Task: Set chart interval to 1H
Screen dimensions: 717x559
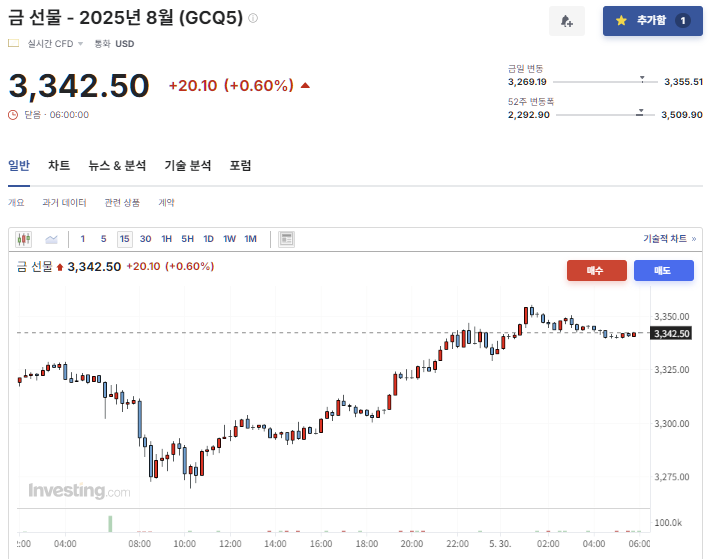Action: click(166, 239)
